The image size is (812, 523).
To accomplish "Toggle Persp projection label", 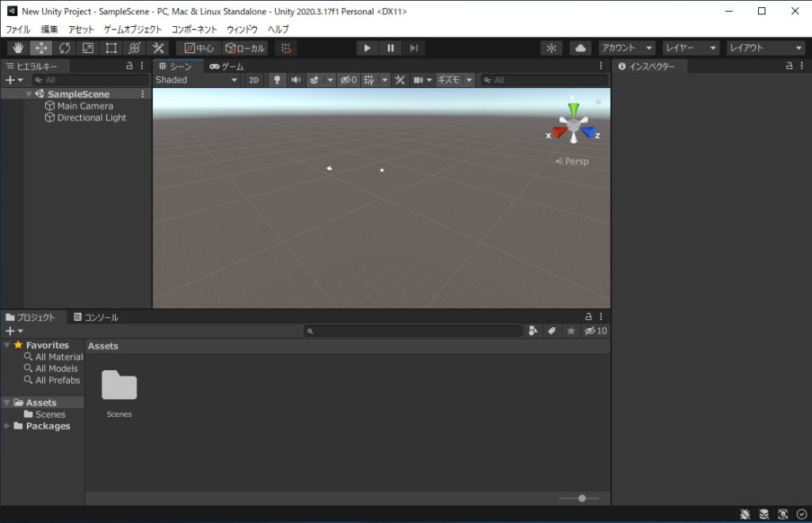I will coord(573,162).
